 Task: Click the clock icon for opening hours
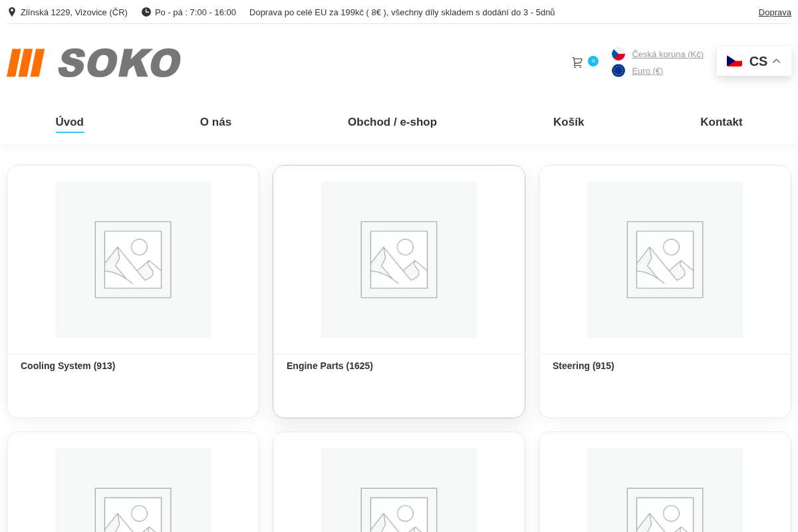[146, 12]
